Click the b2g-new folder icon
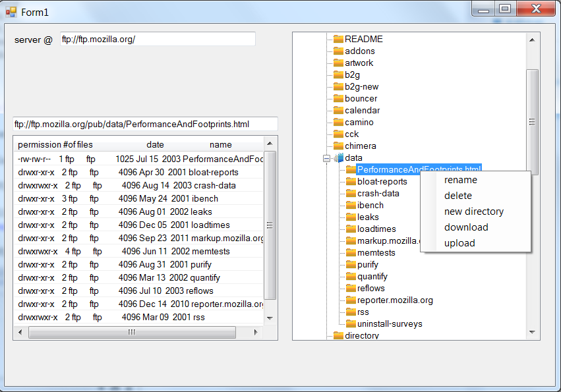Viewport: 561px width, 392px height. 338,86
